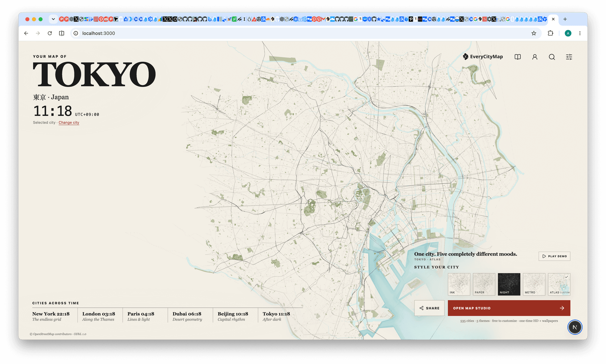The image size is (606, 364).
Task: Bookmark this page with the star
Action: 534,33
